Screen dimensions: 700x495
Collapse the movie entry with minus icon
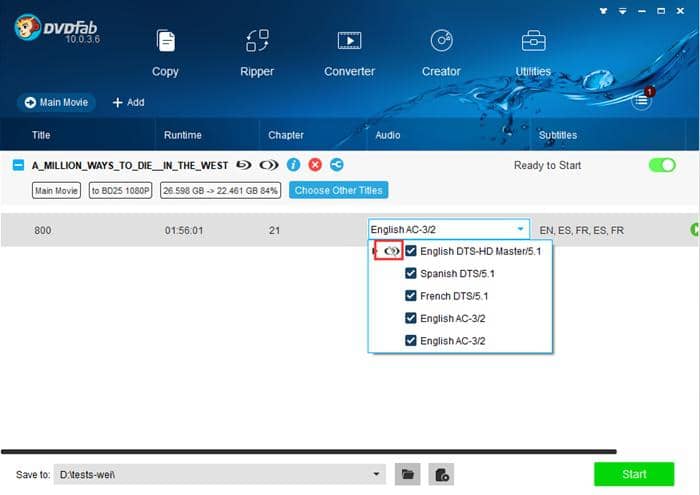click(x=18, y=165)
